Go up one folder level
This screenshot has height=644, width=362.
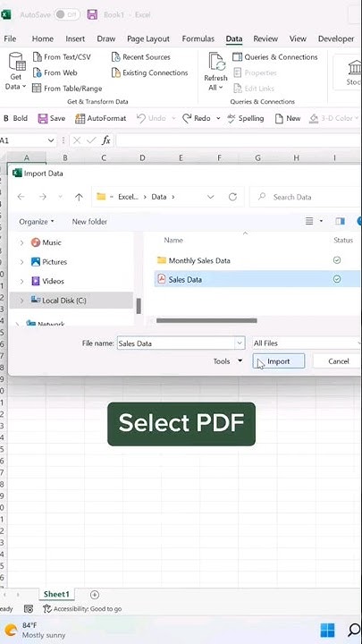(79, 197)
